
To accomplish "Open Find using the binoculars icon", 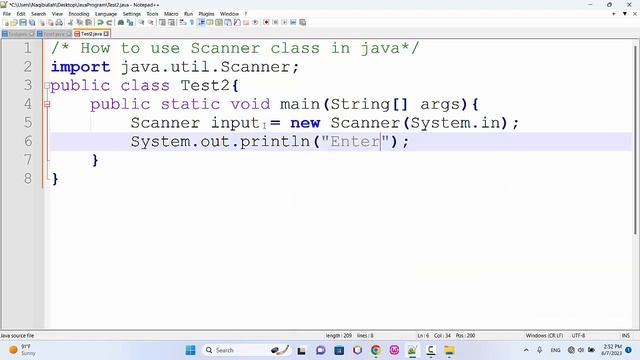I will tap(121, 22).
